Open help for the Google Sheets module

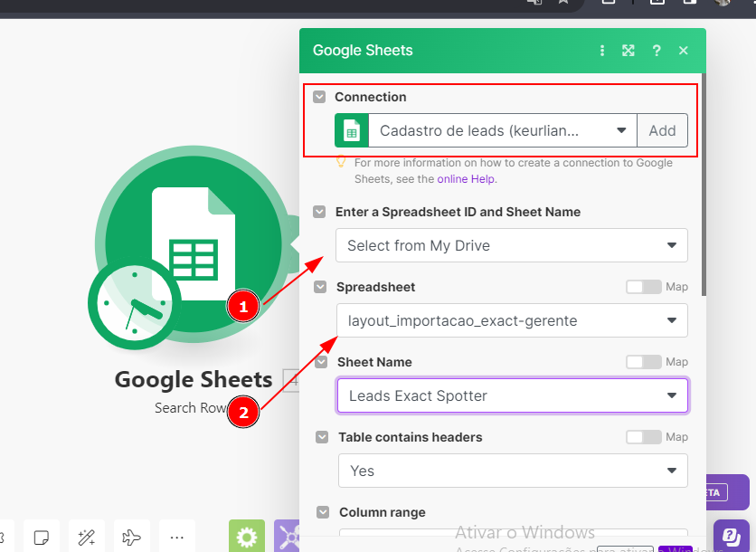657,51
